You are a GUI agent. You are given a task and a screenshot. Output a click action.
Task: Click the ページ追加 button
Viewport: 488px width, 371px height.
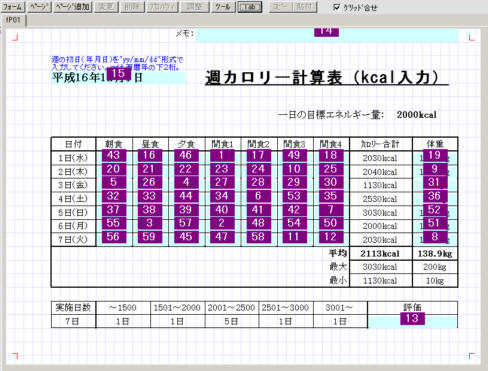72,7
